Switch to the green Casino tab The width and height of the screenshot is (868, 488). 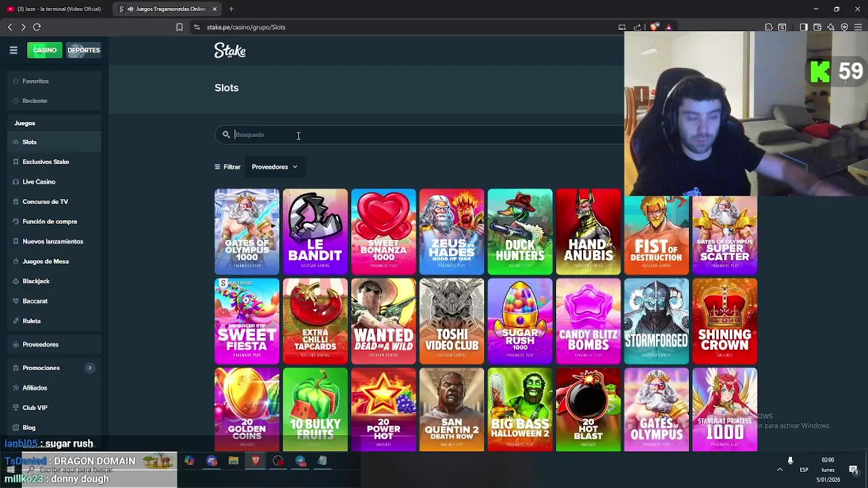[45, 50]
